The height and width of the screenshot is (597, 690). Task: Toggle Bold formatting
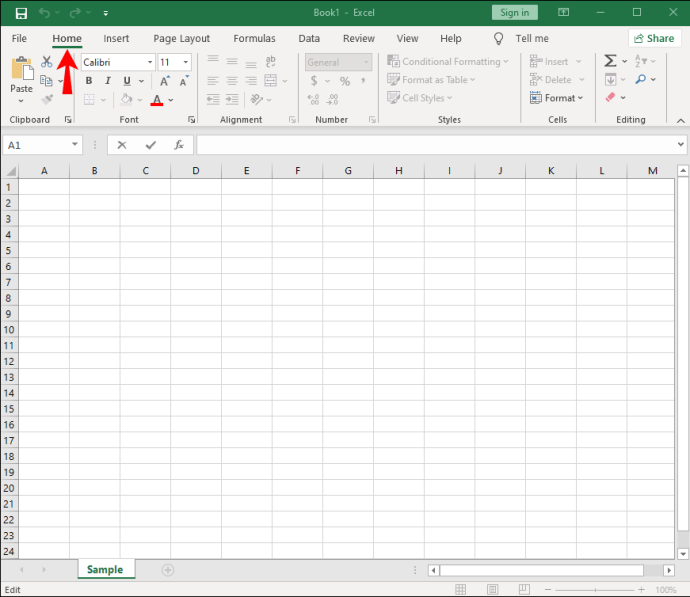point(89,81)
